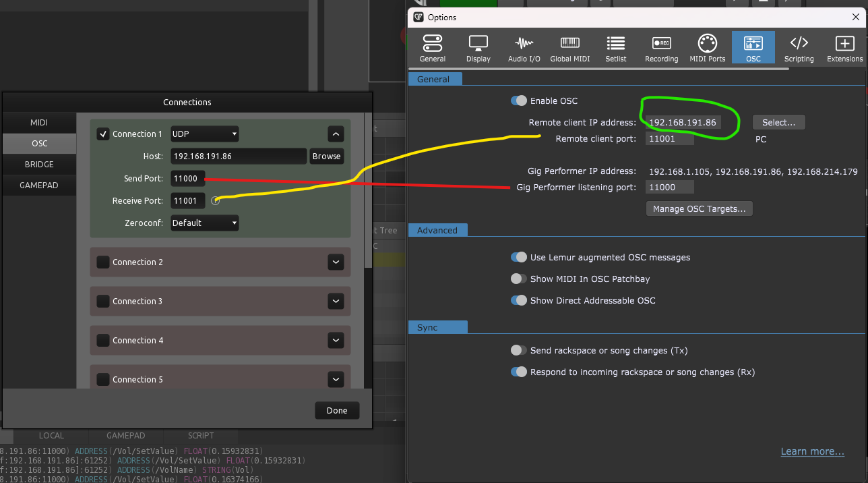The width and height of the screenshot is (868, 483).
Task: Open the UDP protocol dropdown
Action: (x=204, y=134)
